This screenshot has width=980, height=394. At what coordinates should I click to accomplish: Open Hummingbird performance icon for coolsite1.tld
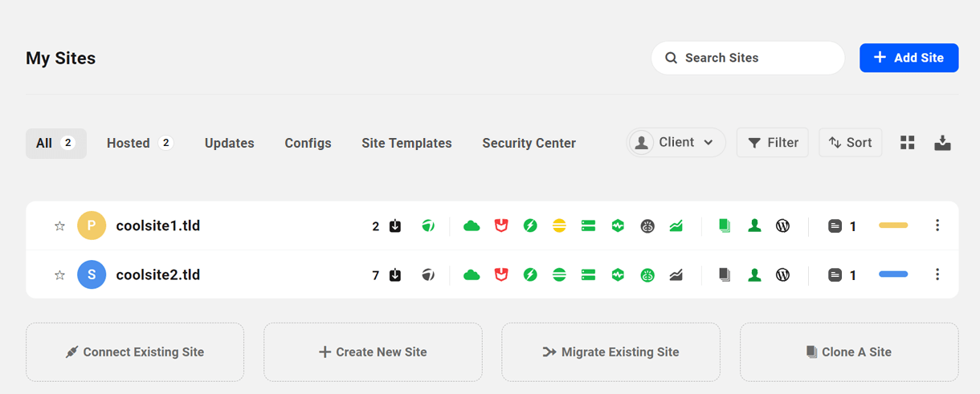pyautogui.click(x=530, y=226)
